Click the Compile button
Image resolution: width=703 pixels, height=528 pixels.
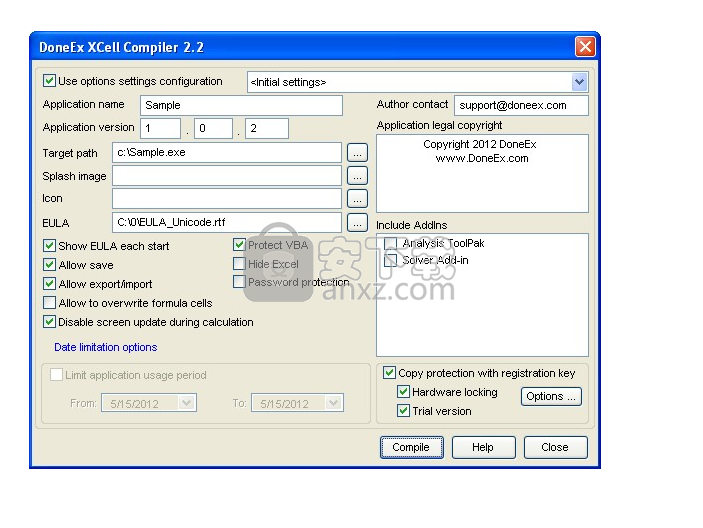tap(412, 447)
